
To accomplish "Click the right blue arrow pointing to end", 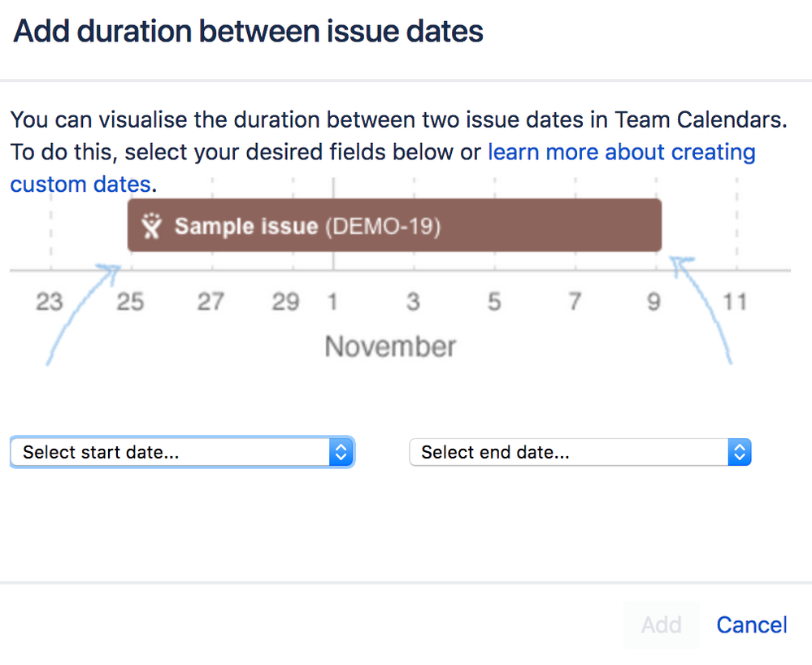I will 701,310.
